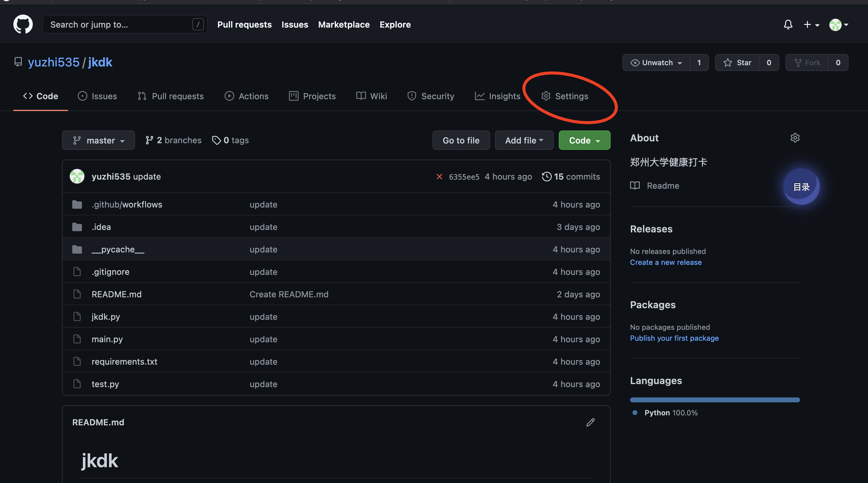
Task: Click Publish your first package
Action: click(674, 338)
